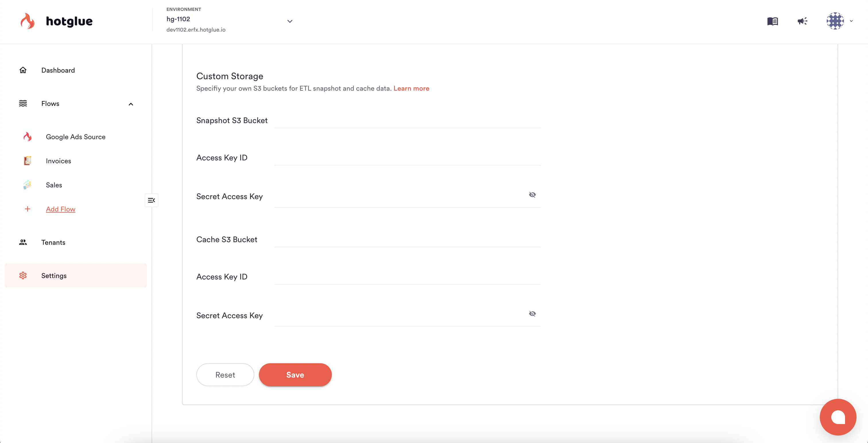Screen dimensions: 868x443
Task: Open the chat support bubble
Action: pos(838,417)
